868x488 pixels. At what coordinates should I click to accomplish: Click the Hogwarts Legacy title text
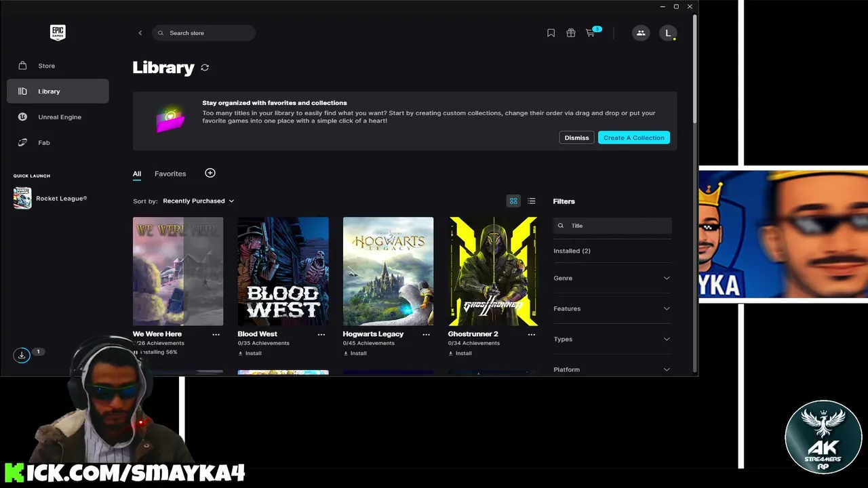pyautogui.click(x=373, y=334)
